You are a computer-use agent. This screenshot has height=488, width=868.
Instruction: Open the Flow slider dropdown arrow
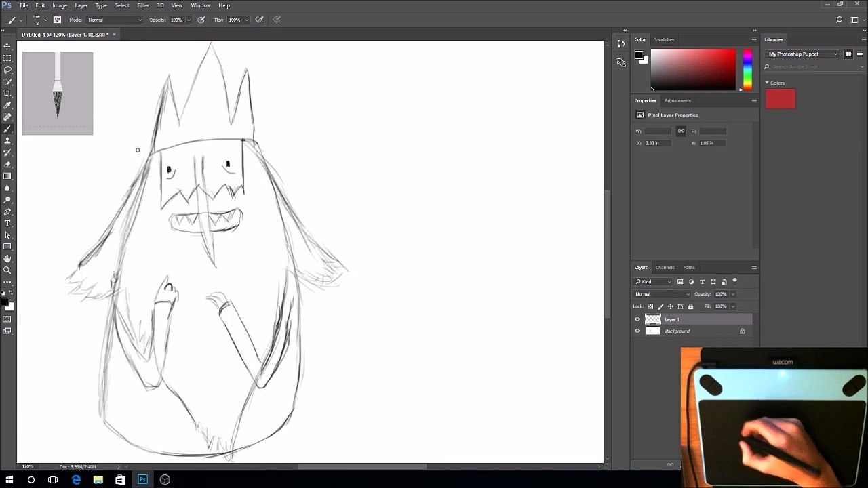tap(246, 20)
